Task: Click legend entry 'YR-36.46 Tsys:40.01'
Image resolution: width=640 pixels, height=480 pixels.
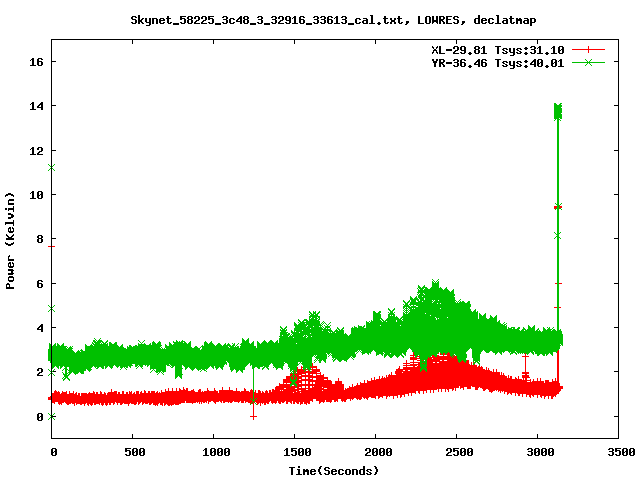Action: [498, 63]
